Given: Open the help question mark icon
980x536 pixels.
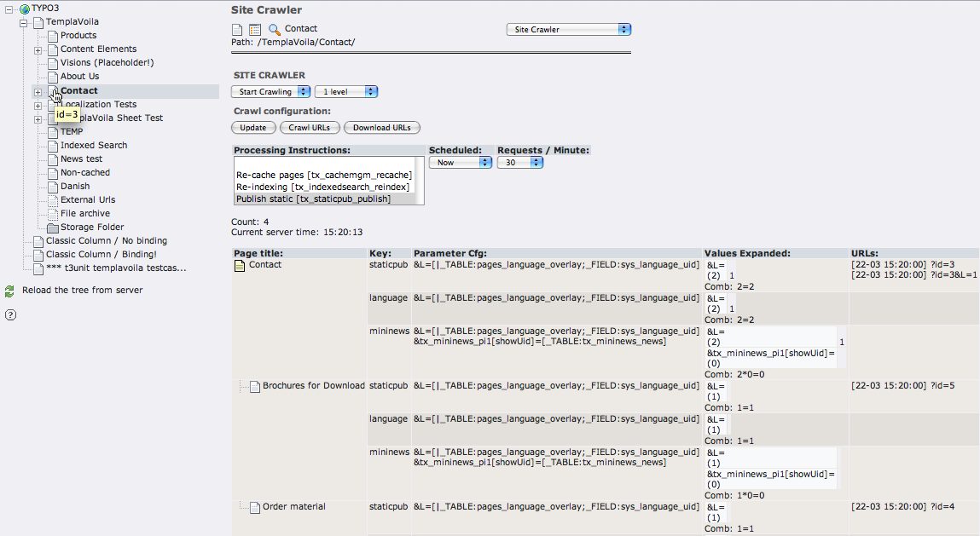Looking at the screenshot, I should click(10, 314).
